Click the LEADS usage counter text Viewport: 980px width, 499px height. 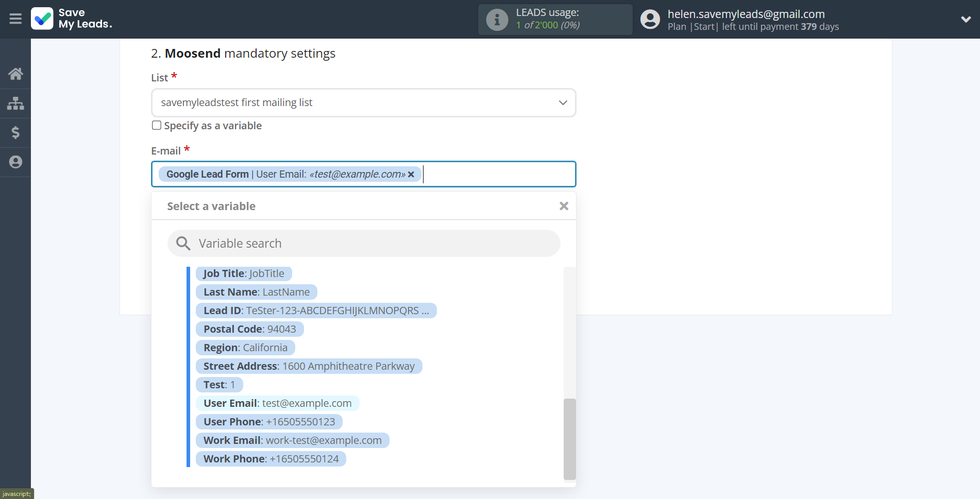click(x=548, y=25)
